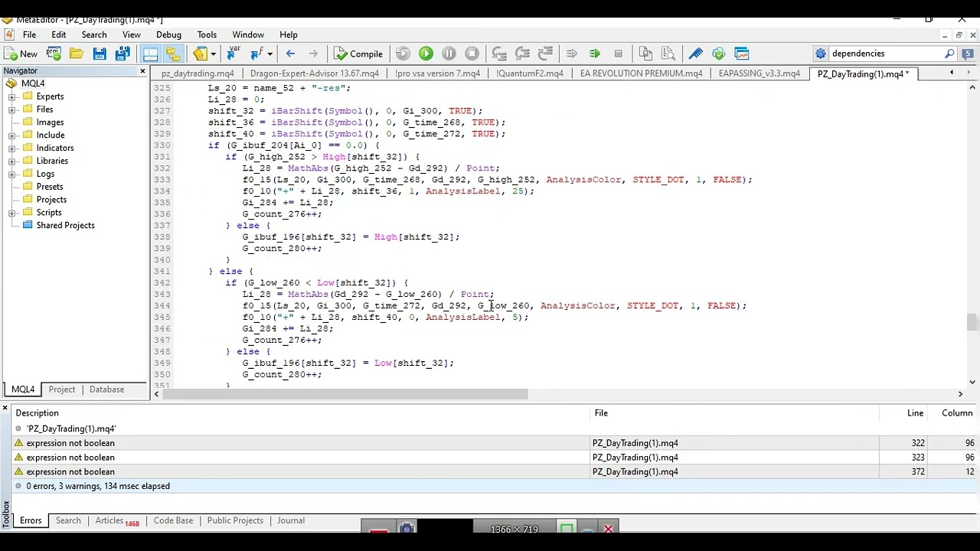Screen dimensions: 980x551
Task: Switch to Database tab in Navigator
Action: point(106,390)
